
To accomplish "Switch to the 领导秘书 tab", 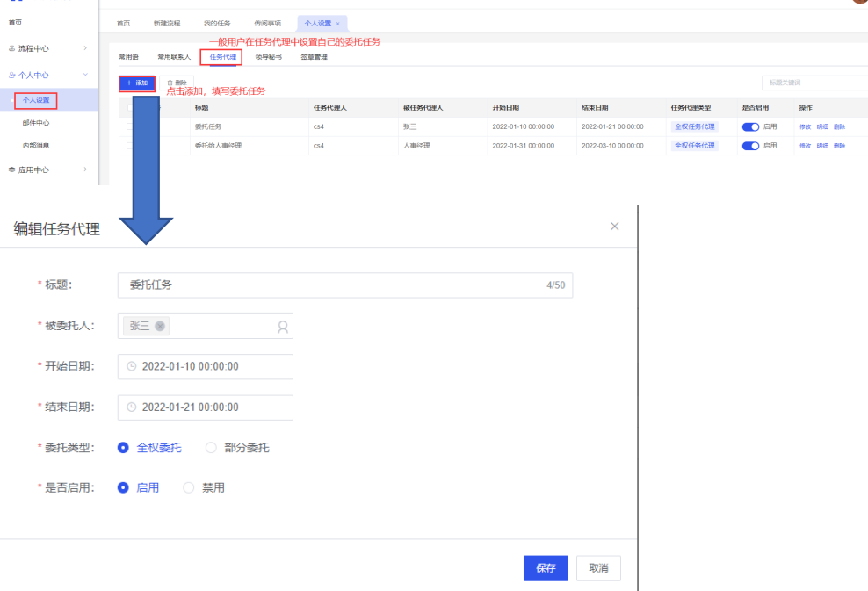I will click(269, 57).
